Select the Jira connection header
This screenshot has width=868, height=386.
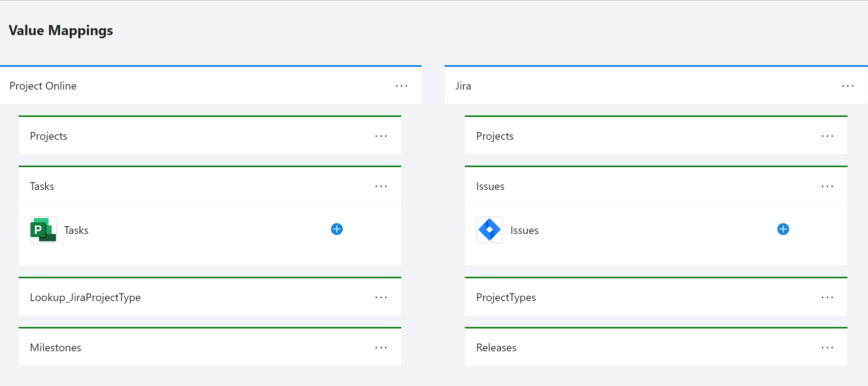(462, 86)
